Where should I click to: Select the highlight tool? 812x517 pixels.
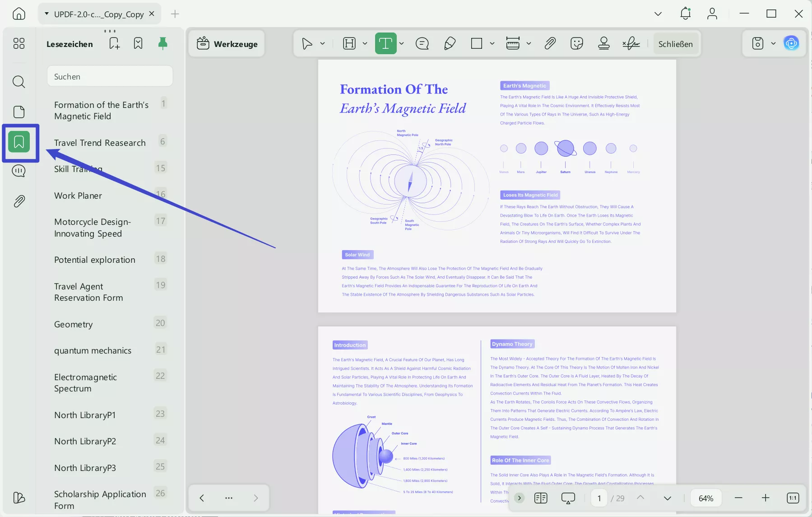349,44
